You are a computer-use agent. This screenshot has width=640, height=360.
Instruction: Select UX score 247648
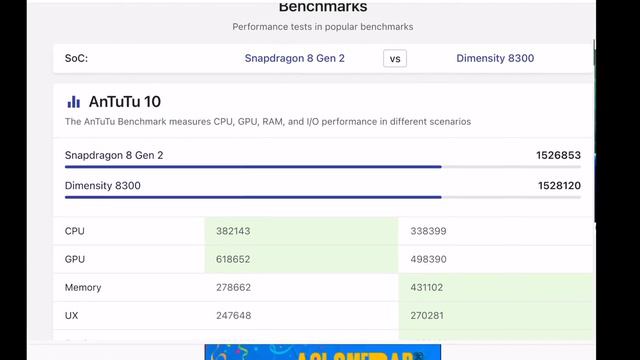(233, 316)
